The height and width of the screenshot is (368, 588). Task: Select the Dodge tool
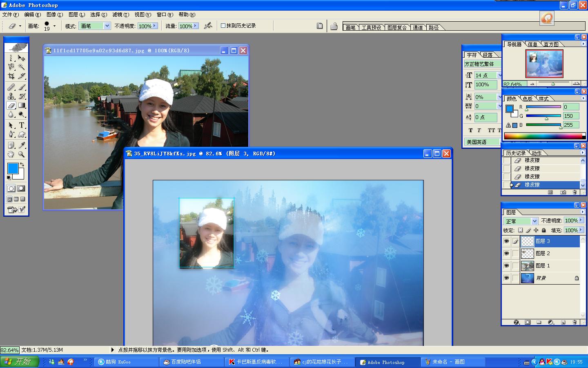point(22,114)
